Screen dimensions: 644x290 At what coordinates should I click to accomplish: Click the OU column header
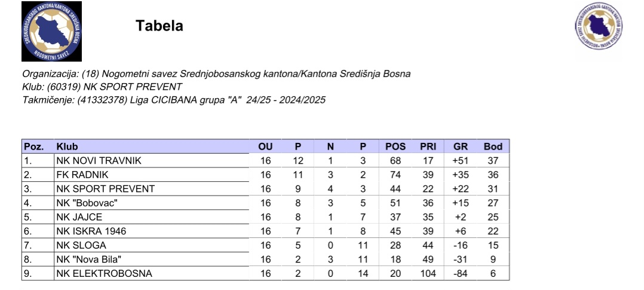[265, 146]
